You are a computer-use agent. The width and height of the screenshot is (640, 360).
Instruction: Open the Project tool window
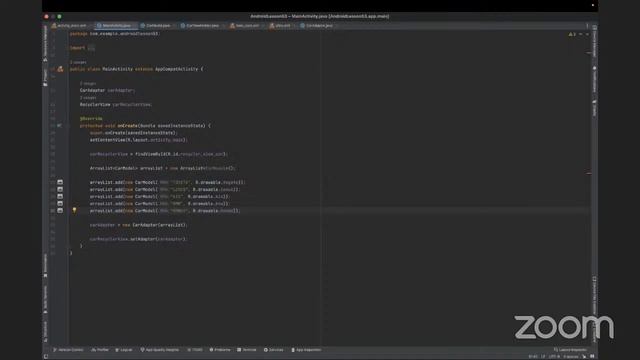pyautogui.click(x=45, y=77)
